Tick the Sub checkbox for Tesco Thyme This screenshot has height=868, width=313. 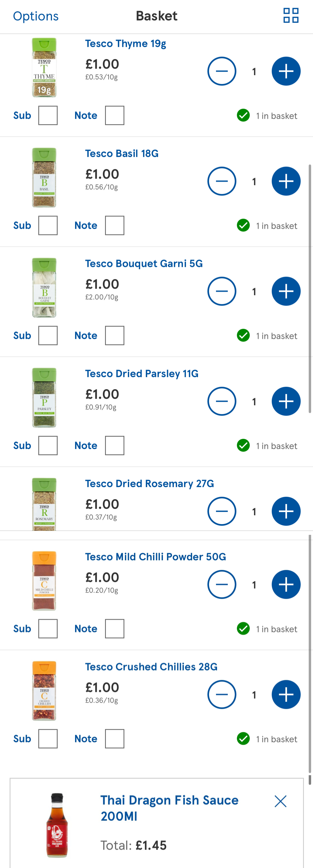[48, 115]
